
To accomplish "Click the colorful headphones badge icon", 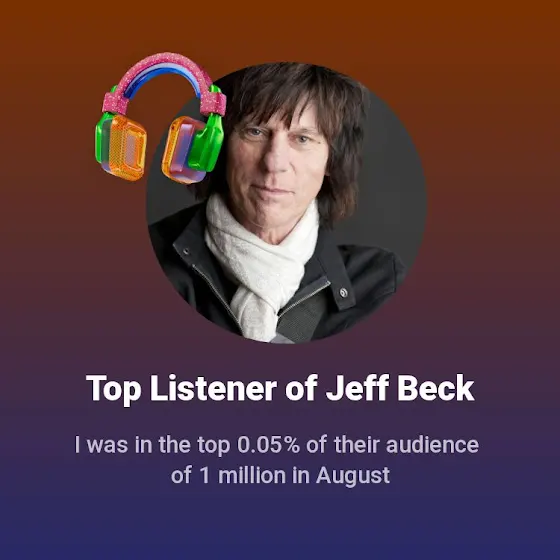I will click(161, 118).
